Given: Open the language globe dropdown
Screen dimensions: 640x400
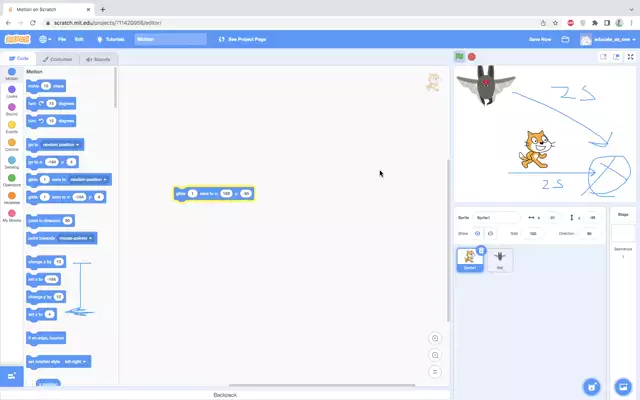Looking at the screenshot, I should pos(45,39).
